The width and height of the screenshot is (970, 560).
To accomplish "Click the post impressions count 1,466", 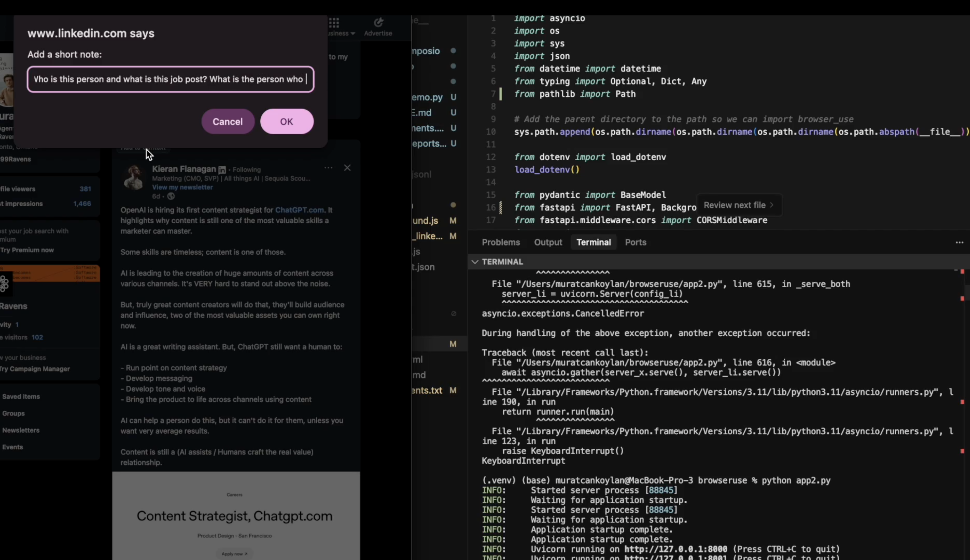I will pyautogui.click(x=82, y=204).
